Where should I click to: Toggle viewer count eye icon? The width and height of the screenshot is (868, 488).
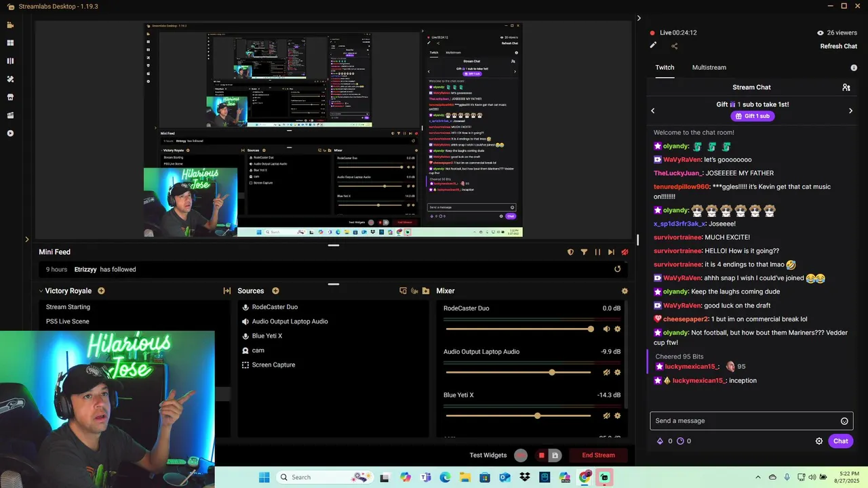pyautogui.click(x=821, y=33)
